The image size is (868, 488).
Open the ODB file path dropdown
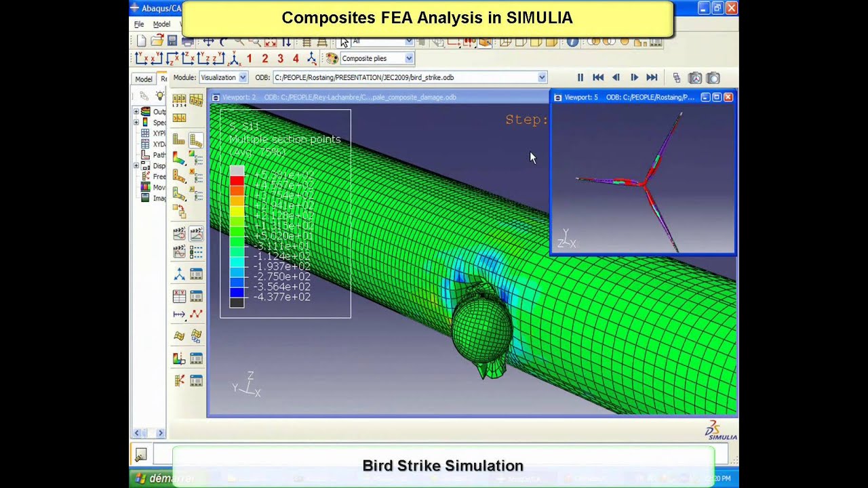click(x=541, y=78)
